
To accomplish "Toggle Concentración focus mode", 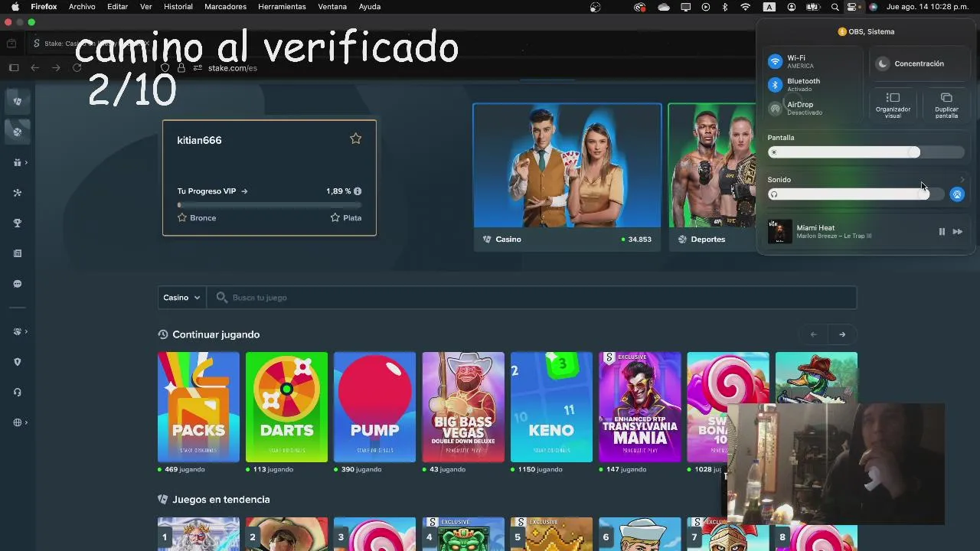I will [x=920, y=64].
